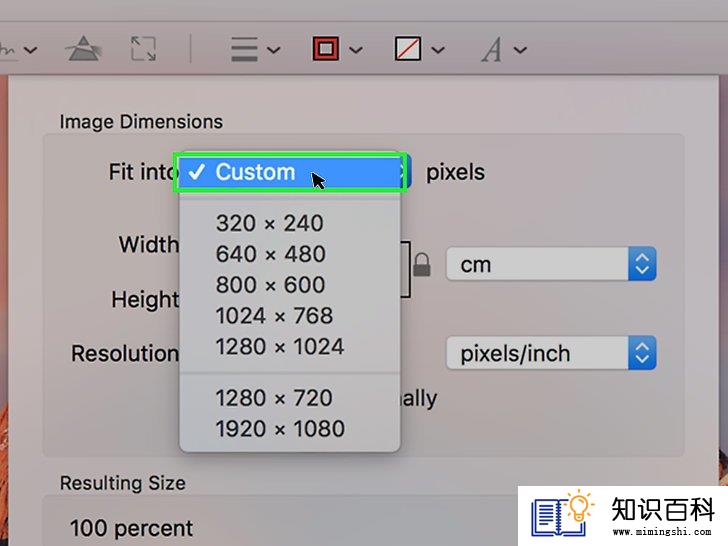
Task: Click the red border color icon
Action: pos(325,49)
